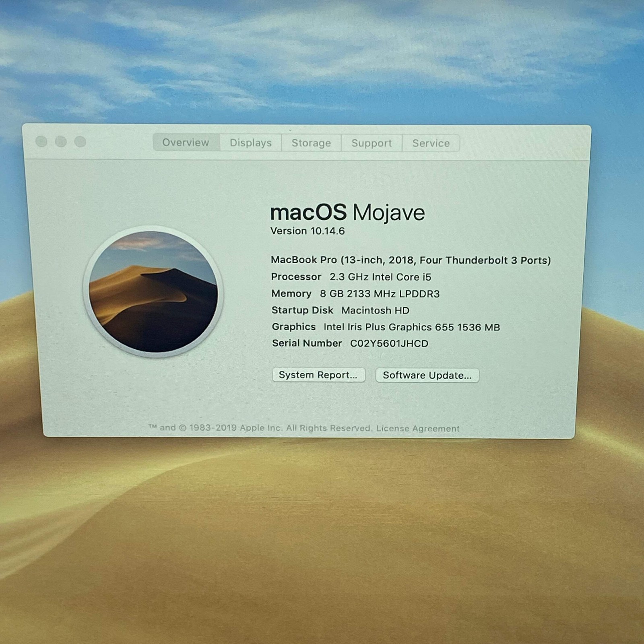Close the About This Mac window

[41, 142]
